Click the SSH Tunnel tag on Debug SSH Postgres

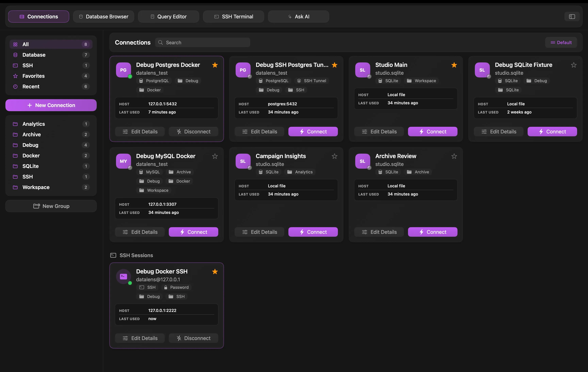click(312, 81)
